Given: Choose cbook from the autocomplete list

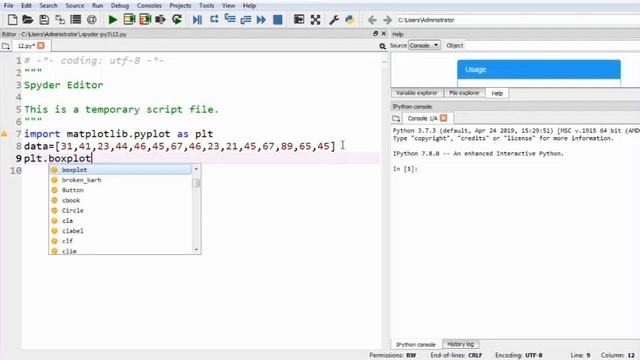Looking at the screenshot, I should (120, 200).
